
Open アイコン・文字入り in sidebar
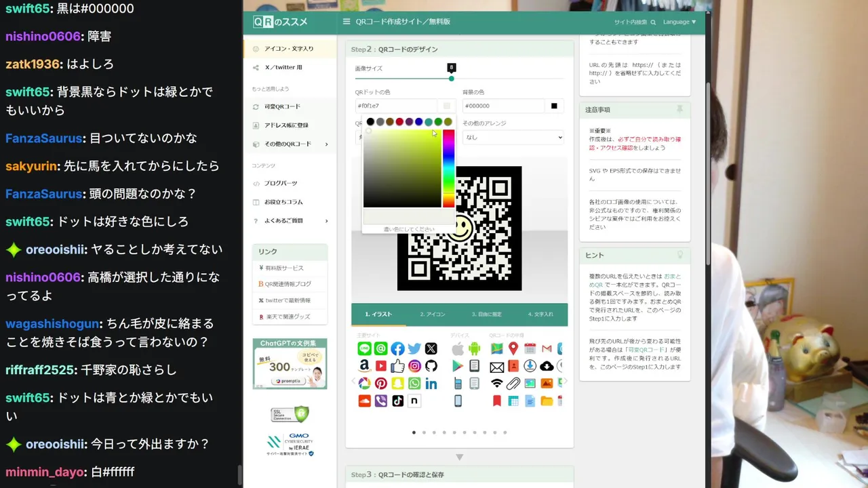tap(290, 49)
